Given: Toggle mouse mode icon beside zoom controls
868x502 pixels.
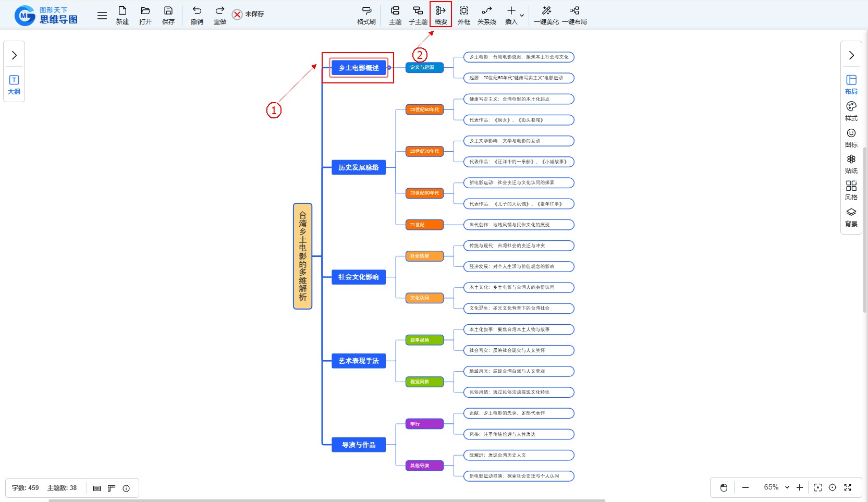Looking at the screenshot, I should [724, 487].
